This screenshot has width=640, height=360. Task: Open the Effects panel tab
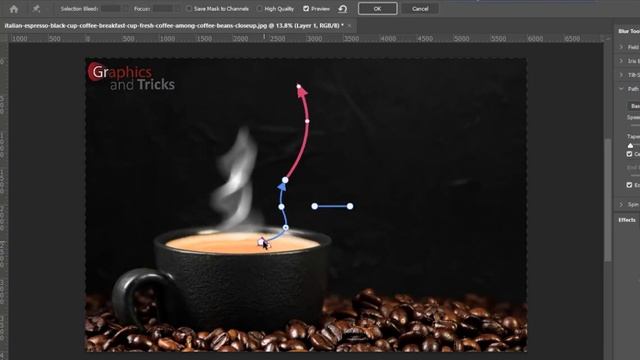click(x=627, y=220)
